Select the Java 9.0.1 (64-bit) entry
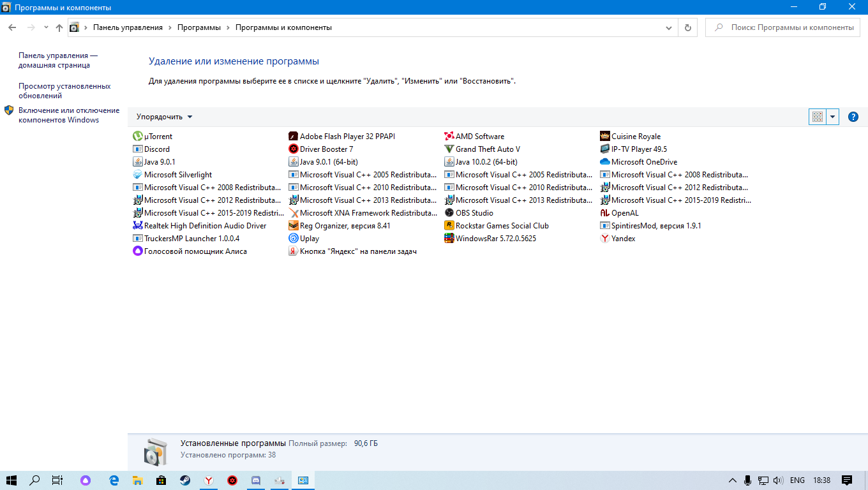This screenshot has width=868, height=490. click(324, 161)
